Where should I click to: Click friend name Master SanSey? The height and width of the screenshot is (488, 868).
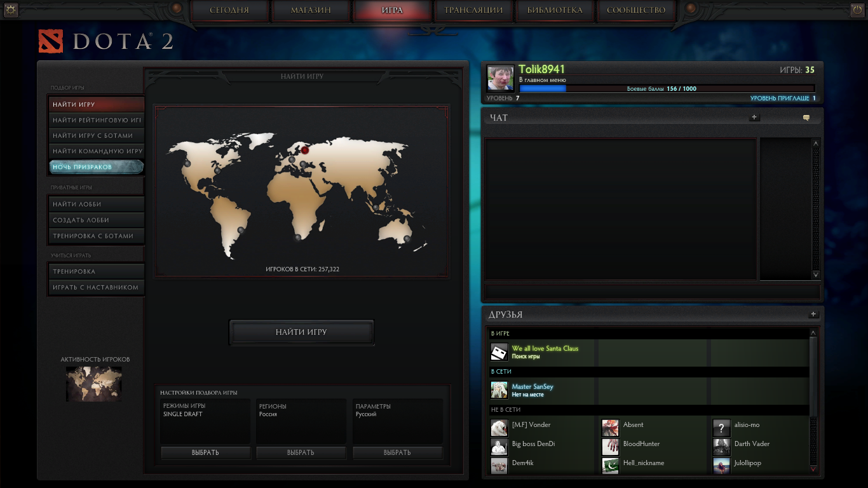click(x=532, y=386)
